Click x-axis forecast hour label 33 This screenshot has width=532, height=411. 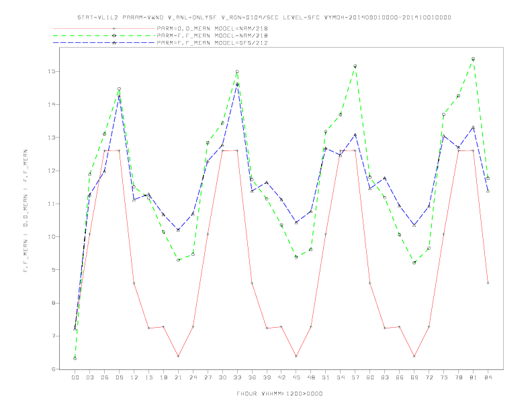tap(237, 377)
